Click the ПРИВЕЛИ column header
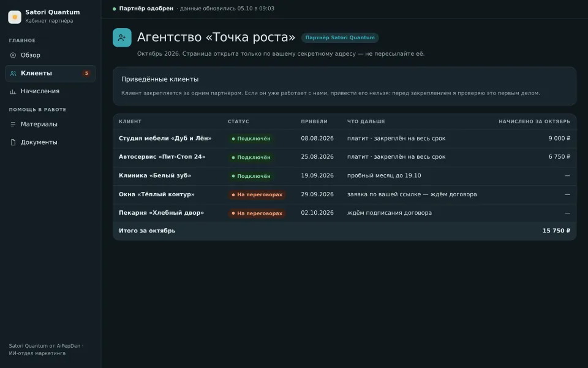 (314, 121)
